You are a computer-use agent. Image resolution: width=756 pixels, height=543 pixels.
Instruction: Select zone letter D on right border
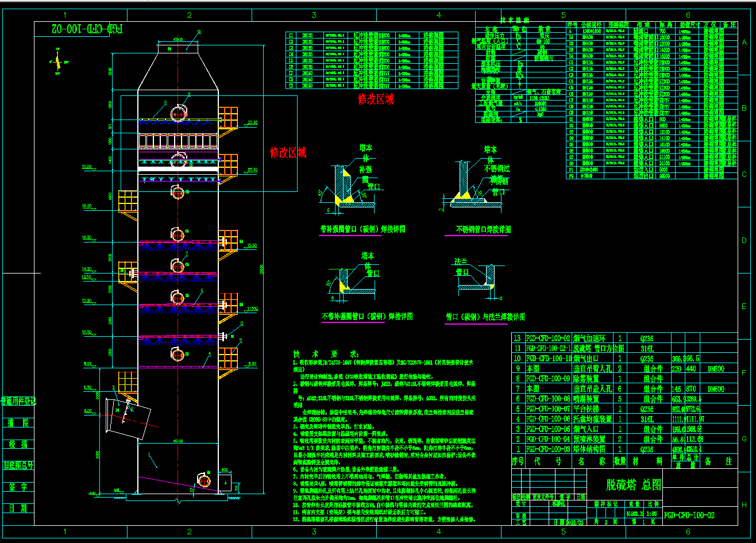745,241
